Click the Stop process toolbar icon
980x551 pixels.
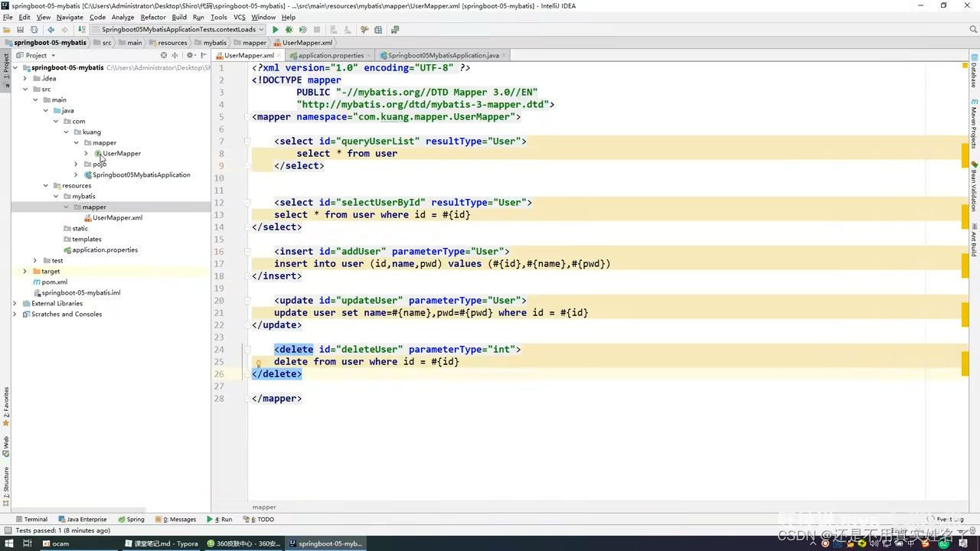[x=316, y=30]
